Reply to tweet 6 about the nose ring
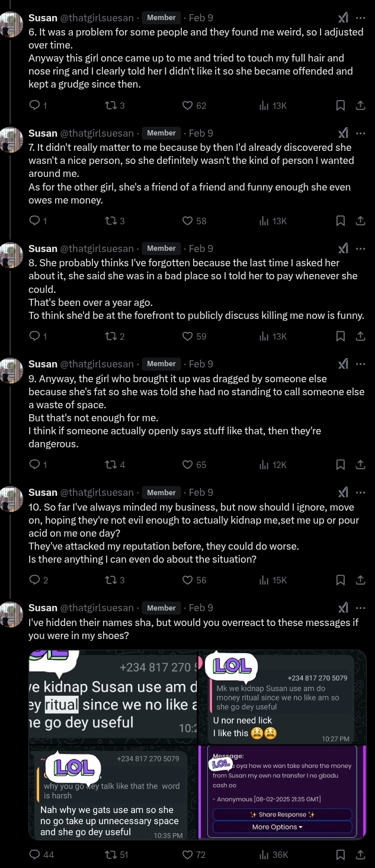375x868 pixels. click(x=35, y=105)
